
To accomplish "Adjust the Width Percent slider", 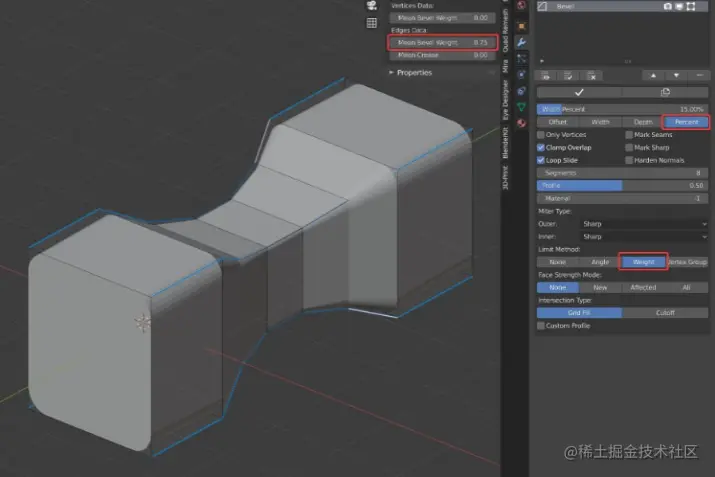I will coord(622,109).
